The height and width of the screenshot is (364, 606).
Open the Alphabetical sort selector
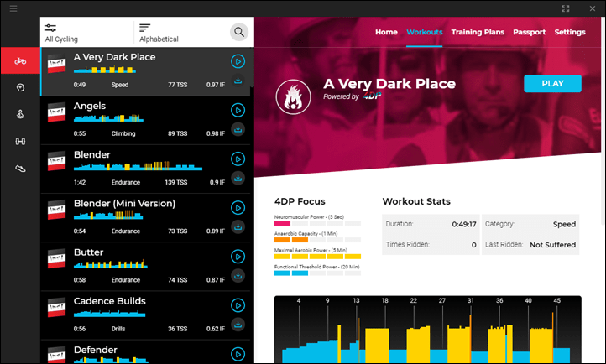(x=159, y=33)
